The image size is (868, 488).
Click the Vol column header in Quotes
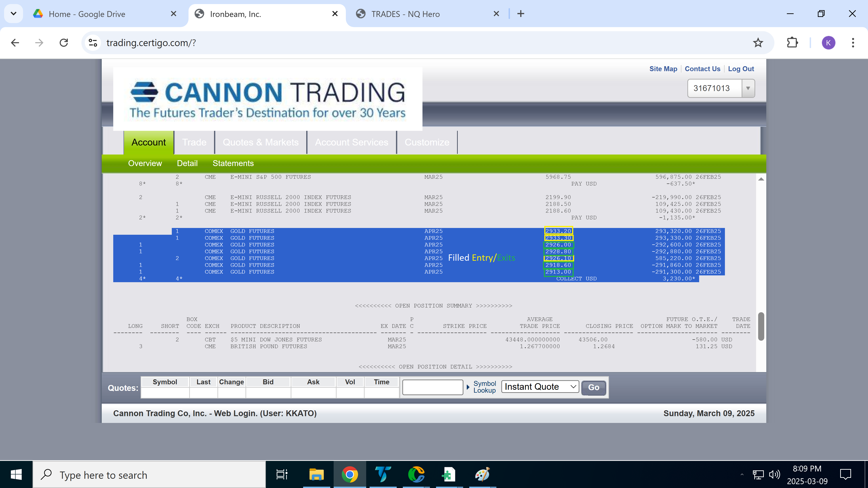350,382
